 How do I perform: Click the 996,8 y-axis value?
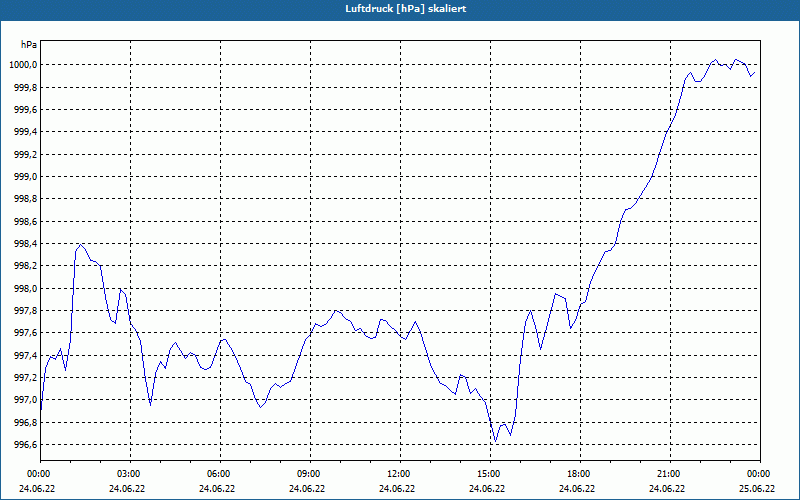(x=26, y=422)
